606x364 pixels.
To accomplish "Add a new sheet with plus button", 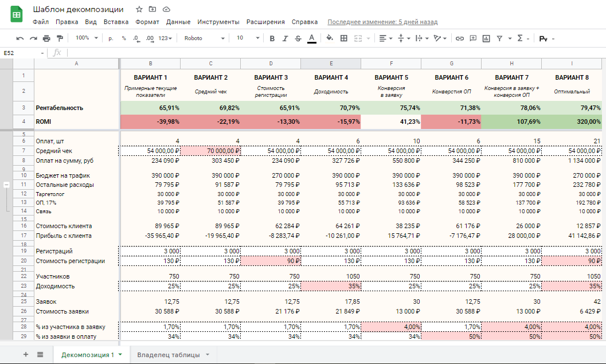I will pos(26,354).
